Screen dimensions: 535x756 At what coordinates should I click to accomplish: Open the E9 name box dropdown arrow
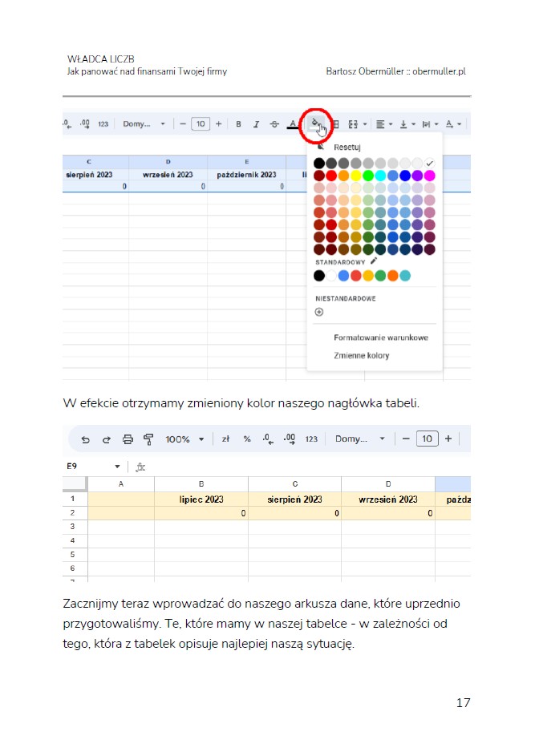click(117, 467)
